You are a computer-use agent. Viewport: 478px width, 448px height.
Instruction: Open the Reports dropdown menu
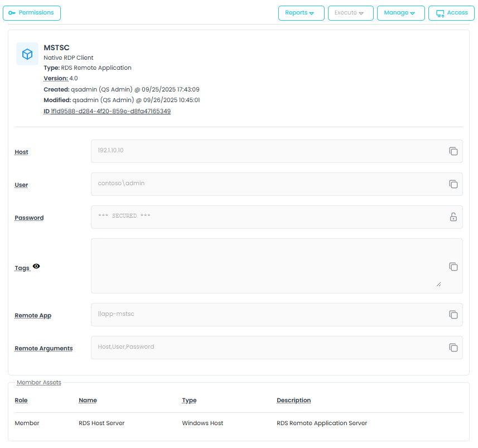(x=301, y=13)
